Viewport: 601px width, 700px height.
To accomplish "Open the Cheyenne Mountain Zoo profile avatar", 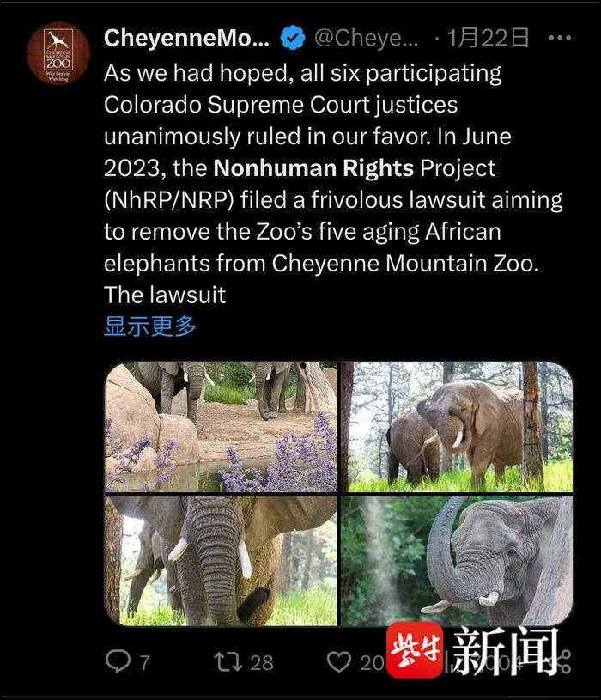I will click(x=58, y=53).
